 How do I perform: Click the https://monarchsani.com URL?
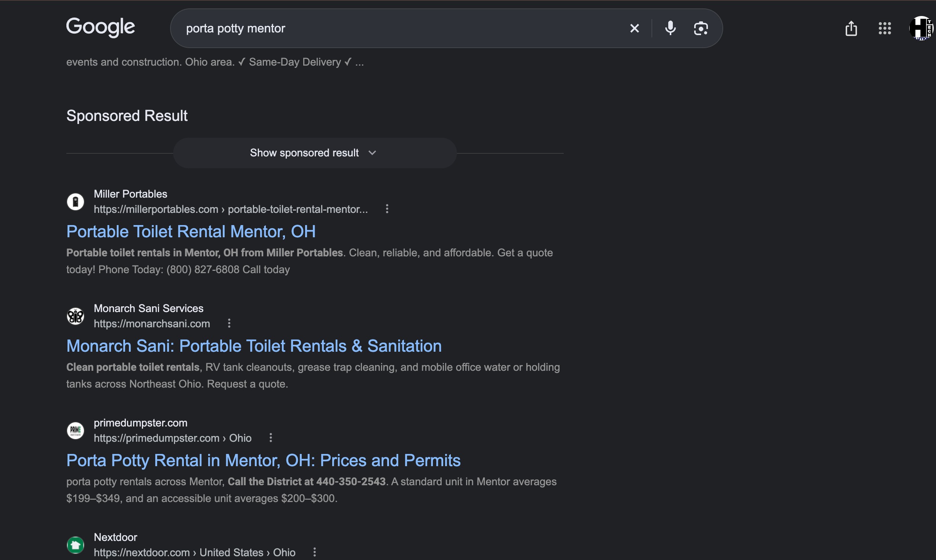(x=152, y=323)
